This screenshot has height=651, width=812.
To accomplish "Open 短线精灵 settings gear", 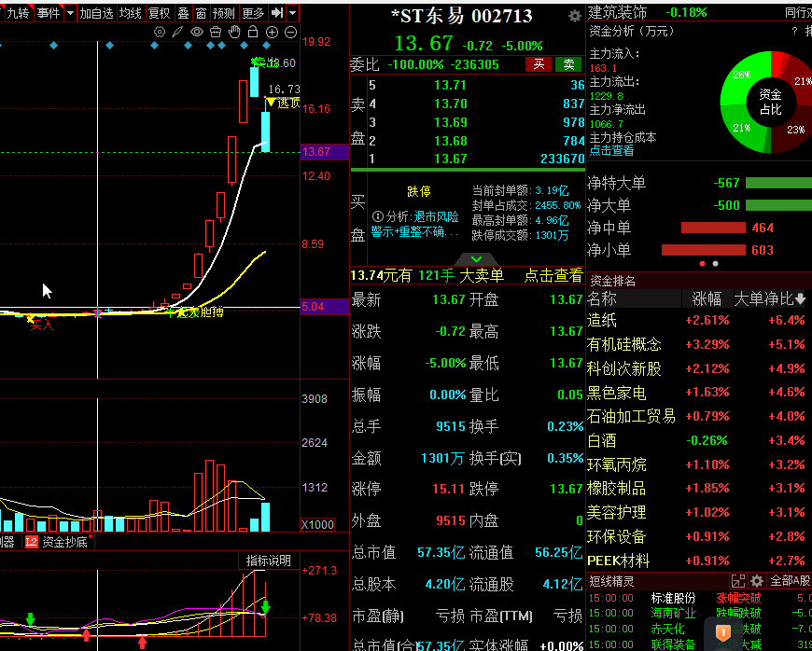I will [x=757, y=581].
